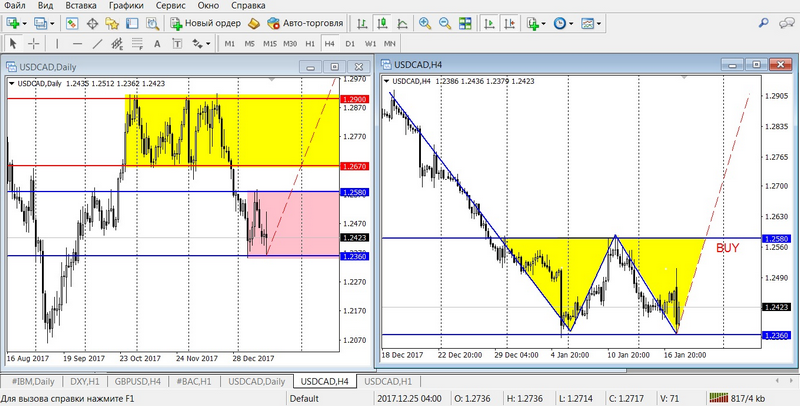The image size is (800, 406).
Task: Click the zoom in magnifier icon
Action: 425,23
